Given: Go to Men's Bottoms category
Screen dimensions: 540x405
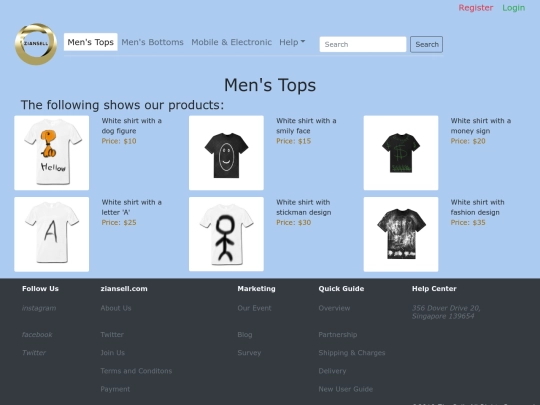Looking at the screenshot, I should (x=152, y=42).
